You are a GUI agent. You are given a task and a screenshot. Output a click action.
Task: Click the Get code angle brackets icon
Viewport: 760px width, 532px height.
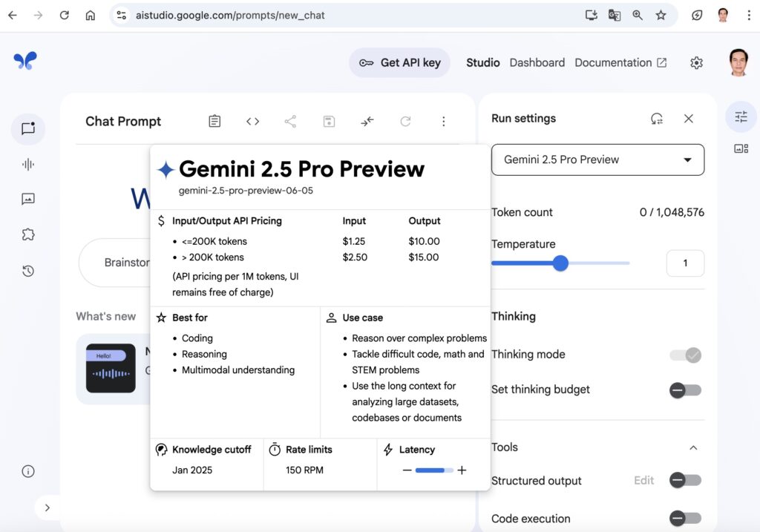tap(252, 121)
